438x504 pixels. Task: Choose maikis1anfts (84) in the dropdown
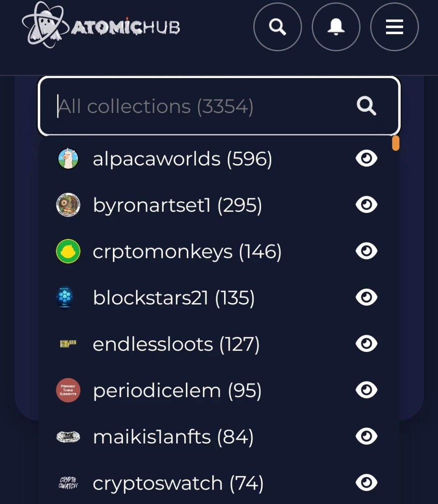(x=219, y=436)
